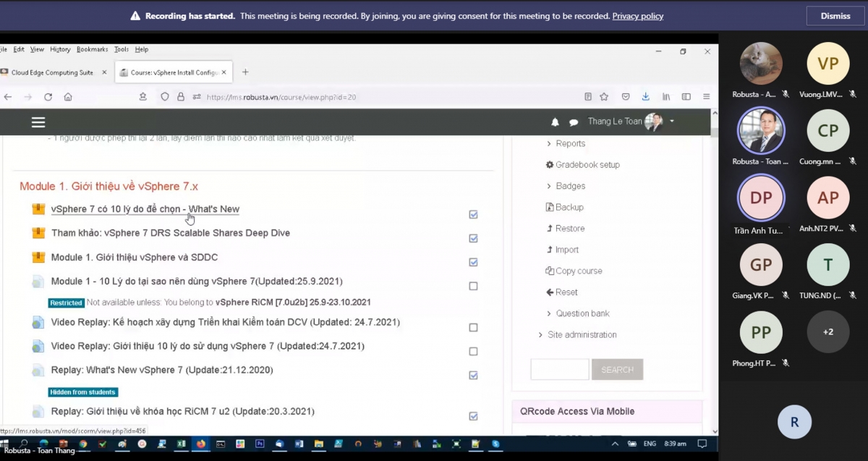Select participant Robusta - Toan video thumbnail

click(761, 130)
